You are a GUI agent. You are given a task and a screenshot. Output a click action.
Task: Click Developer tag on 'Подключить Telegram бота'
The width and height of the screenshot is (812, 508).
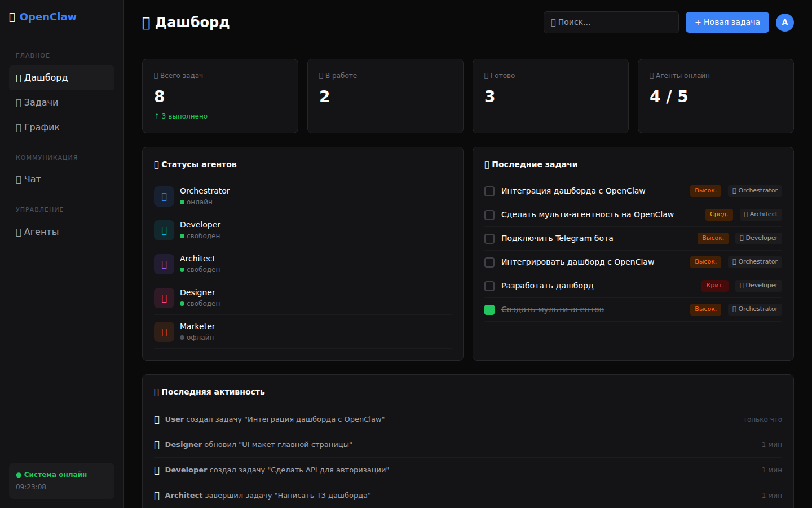point(758,238)
